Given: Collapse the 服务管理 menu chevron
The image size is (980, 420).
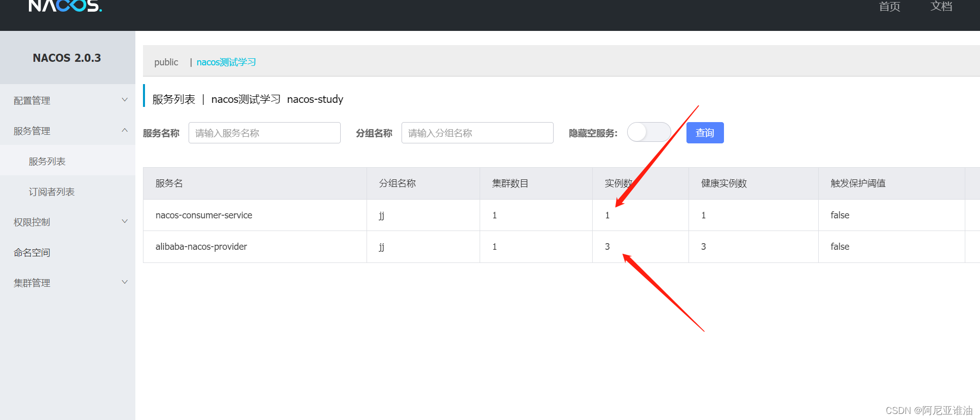Looking at the screenshot, I should pos(125,130).
